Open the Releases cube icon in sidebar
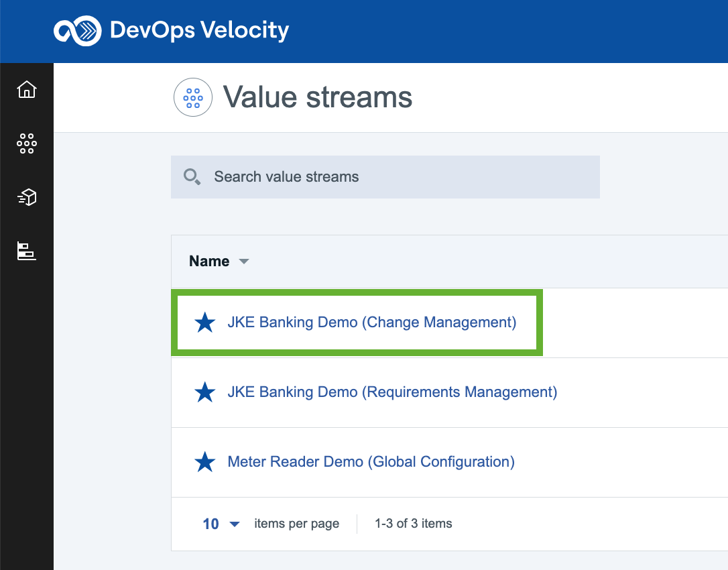This screenshot has height=570, width=728. point(27,197)
